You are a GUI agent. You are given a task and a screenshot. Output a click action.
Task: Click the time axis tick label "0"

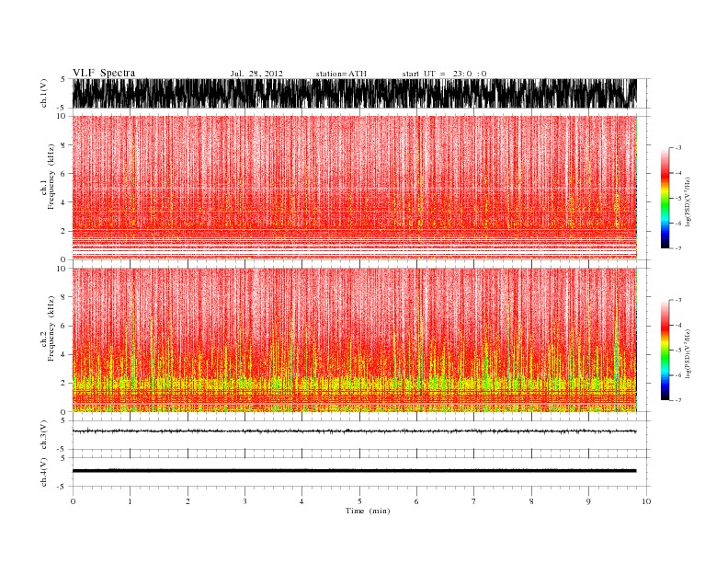point(73,501)
